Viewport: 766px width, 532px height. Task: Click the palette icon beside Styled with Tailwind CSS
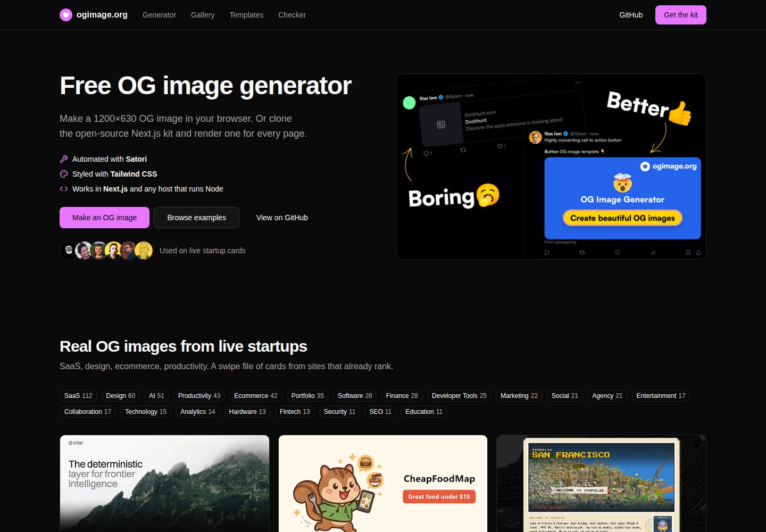(64, 174)
